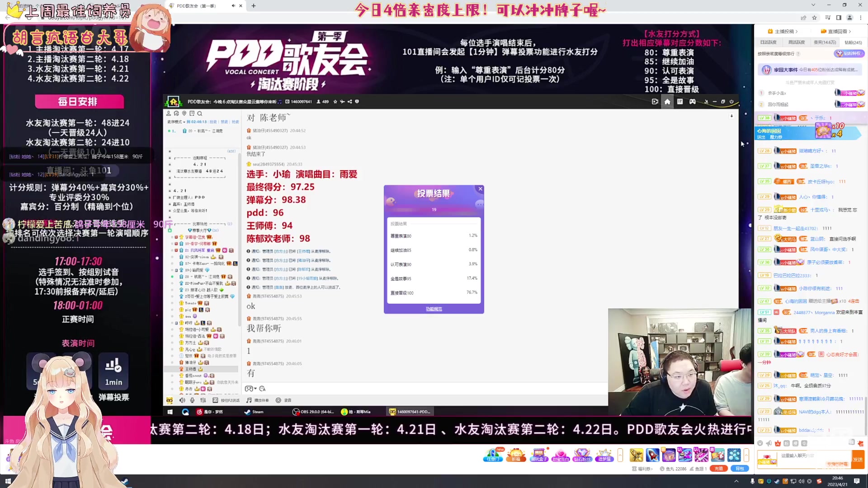The width and height of the screenshot is (868, 488).
Task: Mute the PDD歌友会 browser tab audio
Action: click(233, 6)
